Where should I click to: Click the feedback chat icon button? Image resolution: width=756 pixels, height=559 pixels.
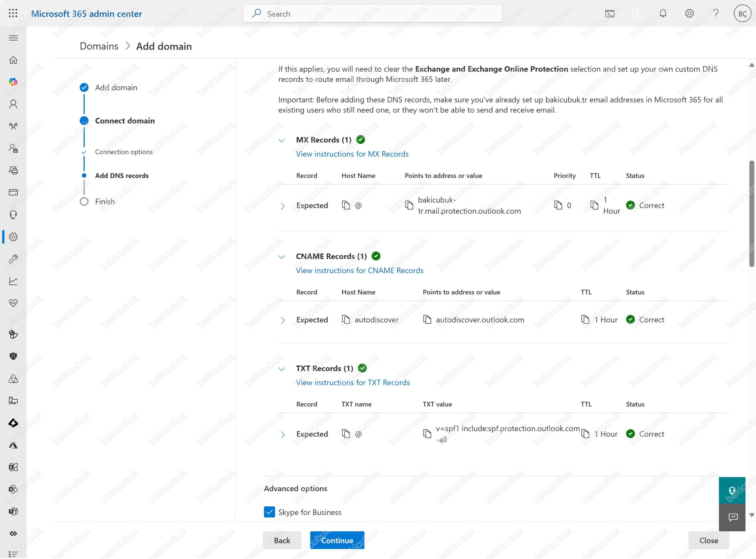pos(732,517)
